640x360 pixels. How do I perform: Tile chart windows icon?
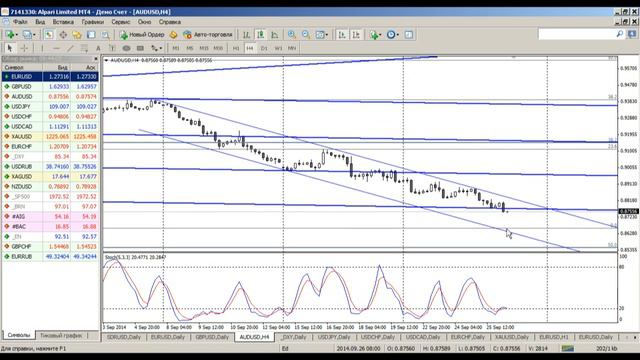(320, 35)
